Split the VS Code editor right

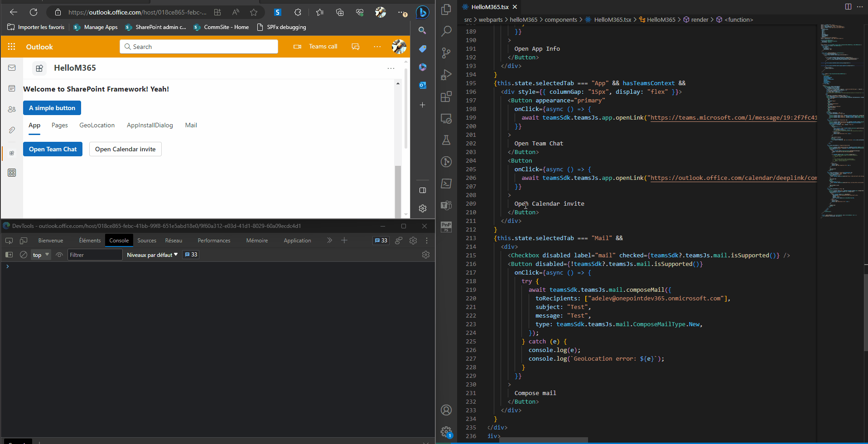[x=848, y=6]
